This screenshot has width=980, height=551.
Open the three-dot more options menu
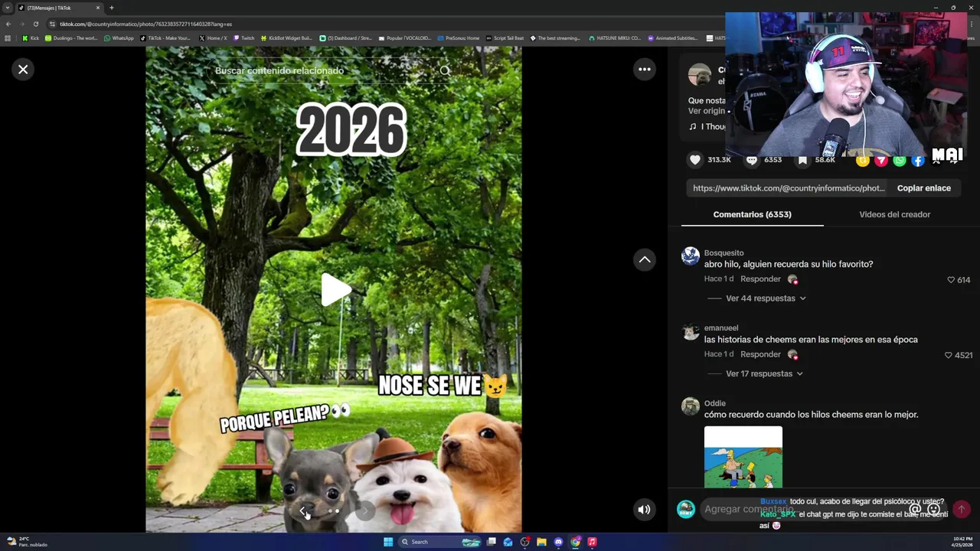pyautogui.click(x=645, y=70)
